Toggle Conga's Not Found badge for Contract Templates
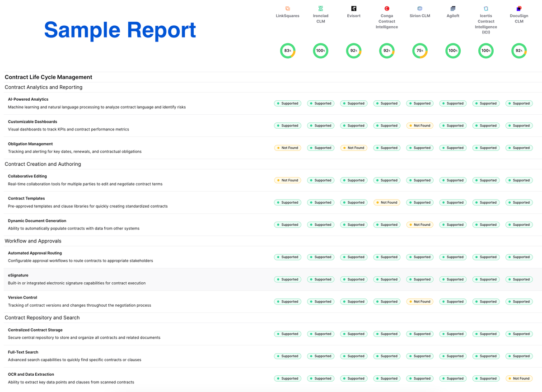This screenshot has width=542, height=392. click(x=387, y=202)
